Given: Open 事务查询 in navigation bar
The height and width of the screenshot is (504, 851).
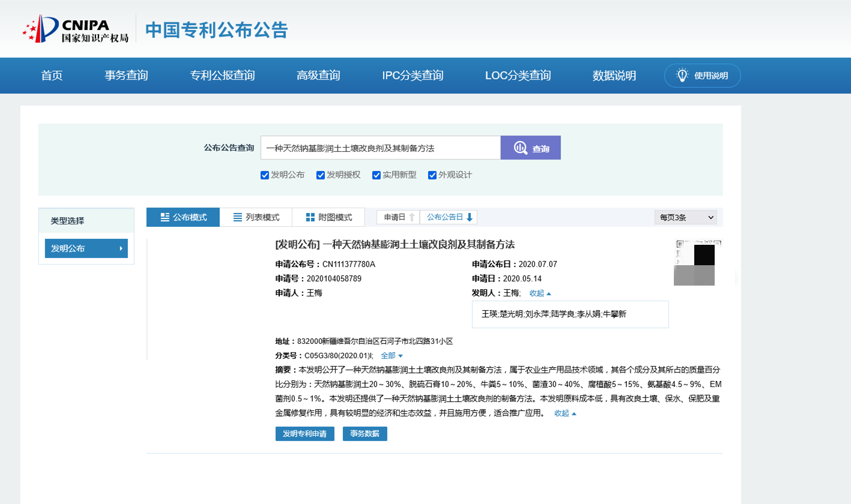Looking at the screenshot, I should click(x=126, y=76).
